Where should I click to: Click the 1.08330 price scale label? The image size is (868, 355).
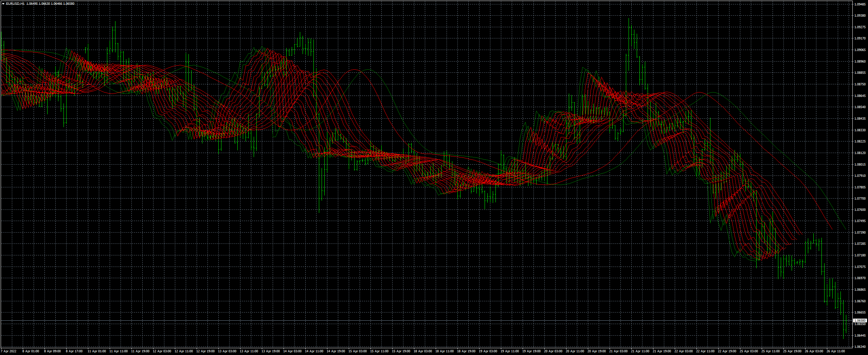[860, 130]
